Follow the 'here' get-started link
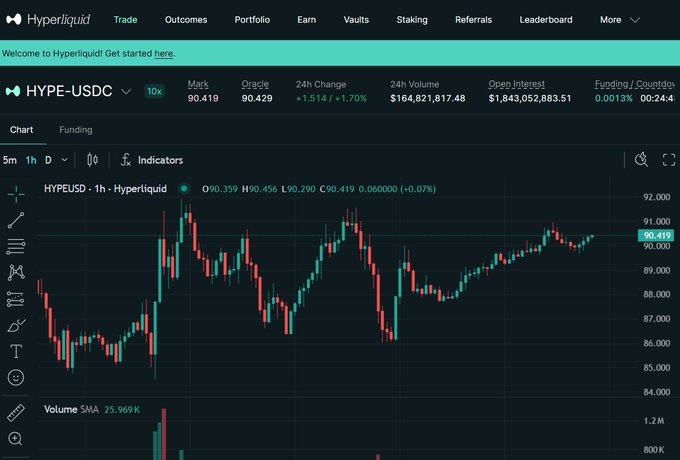 click(x=163, y=53)
